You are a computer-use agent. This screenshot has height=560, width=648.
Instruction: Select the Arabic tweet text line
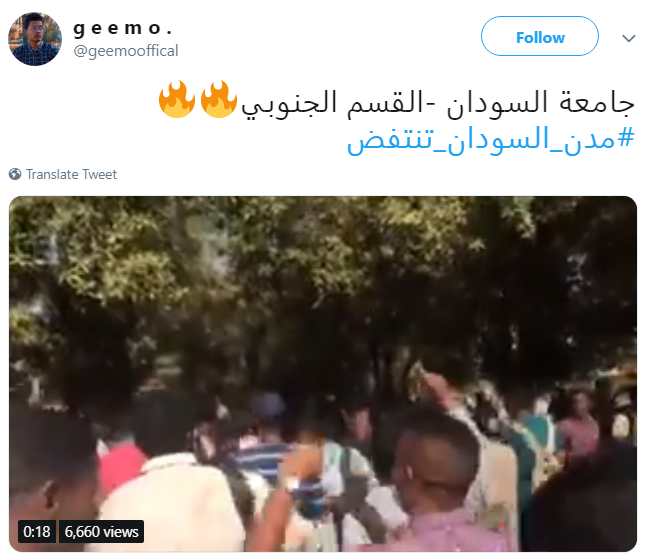(x=438, y=102)
